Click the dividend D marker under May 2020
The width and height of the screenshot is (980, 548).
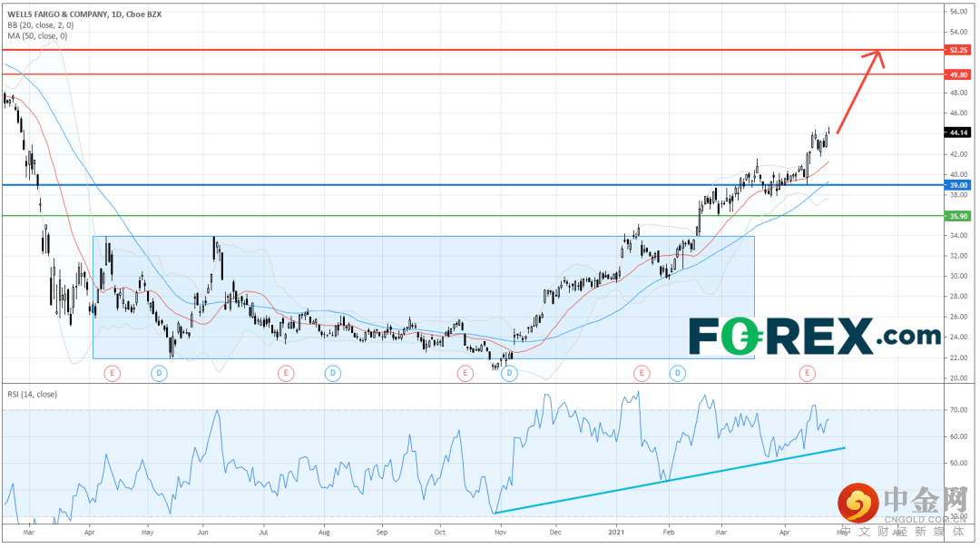160,374
